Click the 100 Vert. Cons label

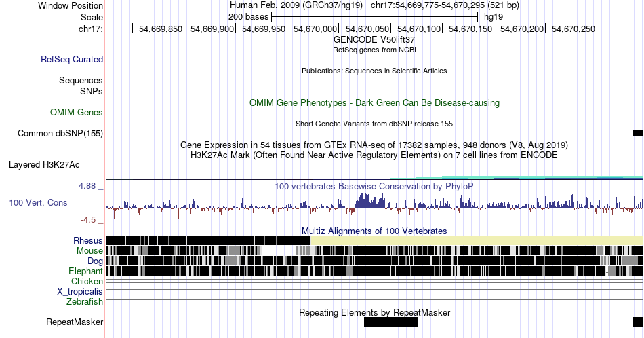[x=38, y=202]
